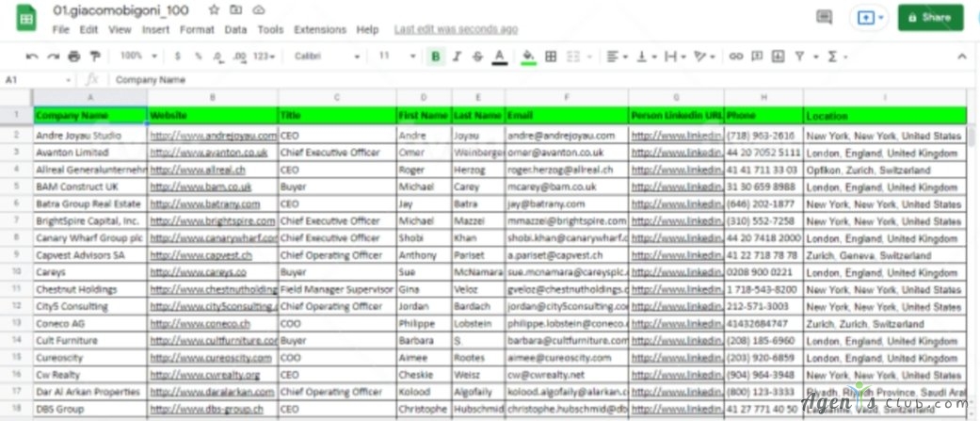Open text rotation options
This screenshot has width=980, height=421.
(x=704, y=57)
